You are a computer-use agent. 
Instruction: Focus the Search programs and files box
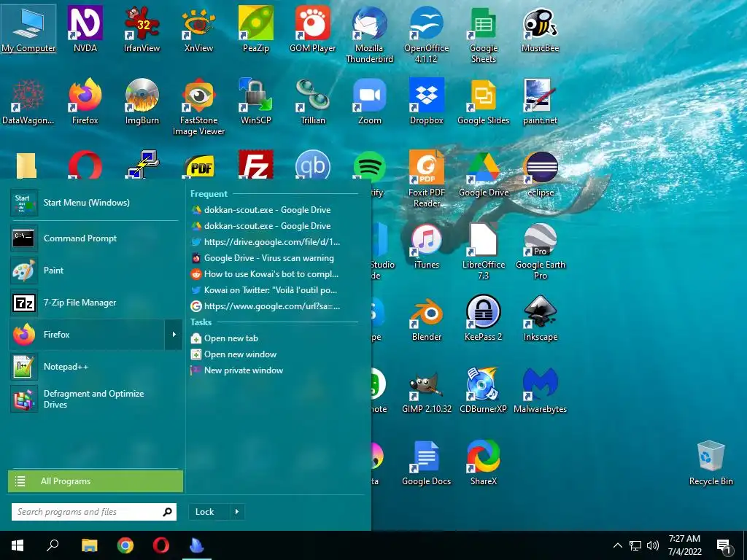(94, 511)
